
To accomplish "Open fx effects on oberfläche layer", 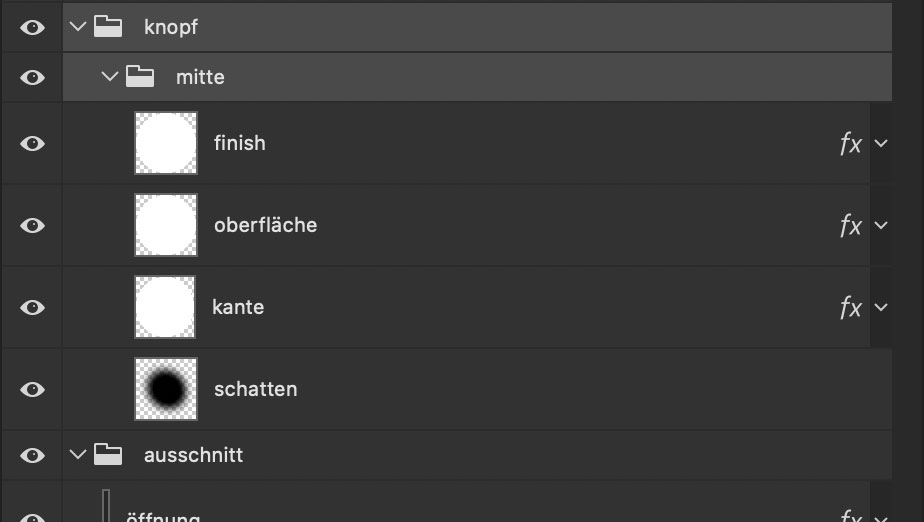I will [x=850, y=225].
